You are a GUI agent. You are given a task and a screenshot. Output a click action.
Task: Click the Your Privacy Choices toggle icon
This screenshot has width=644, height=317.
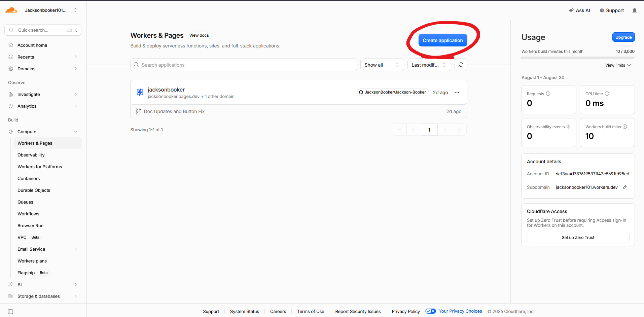431,311
